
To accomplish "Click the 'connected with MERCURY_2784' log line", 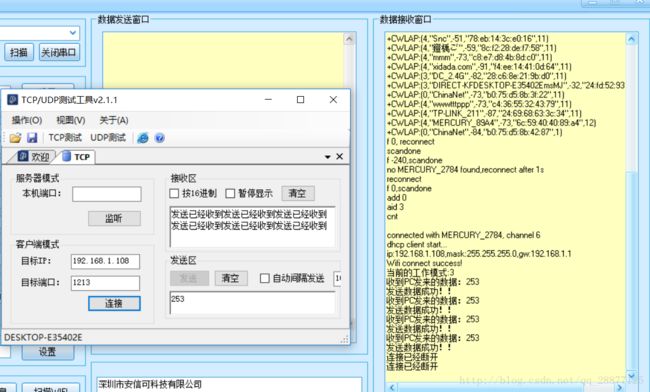I will click(x=463, y=235).
